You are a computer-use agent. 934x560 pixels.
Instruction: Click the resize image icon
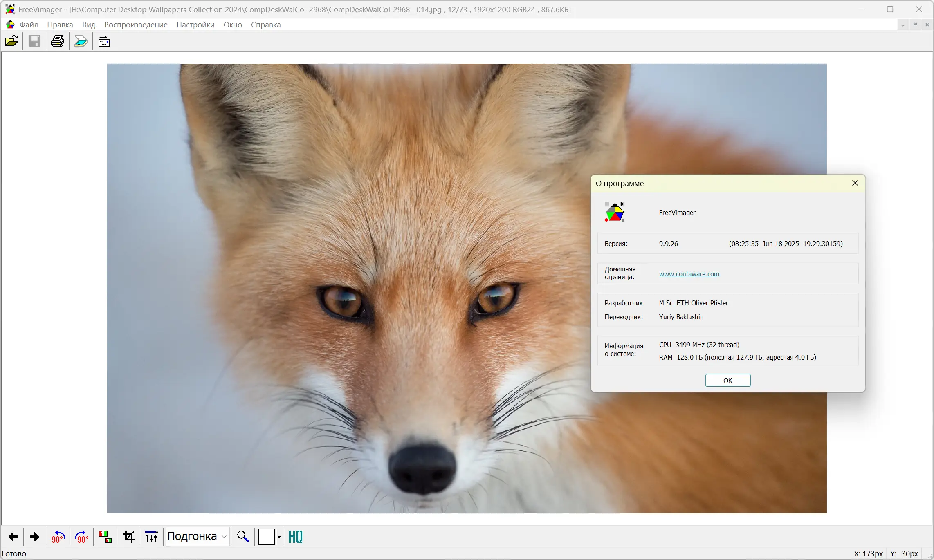point(105,537)
